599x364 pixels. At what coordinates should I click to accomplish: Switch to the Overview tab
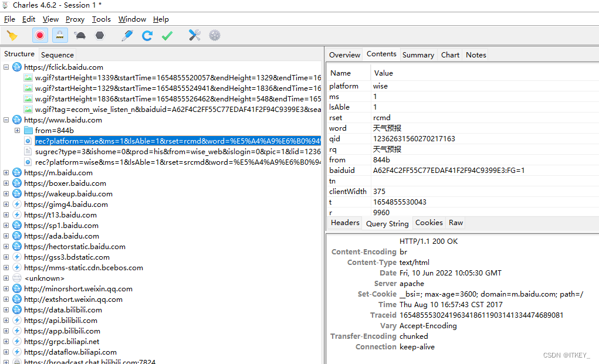pos(344,55)
